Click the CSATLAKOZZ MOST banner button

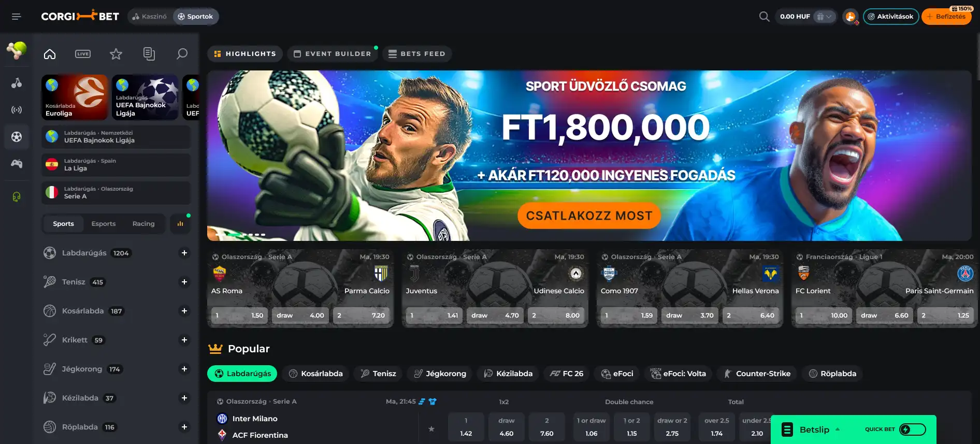click(589, 216)
